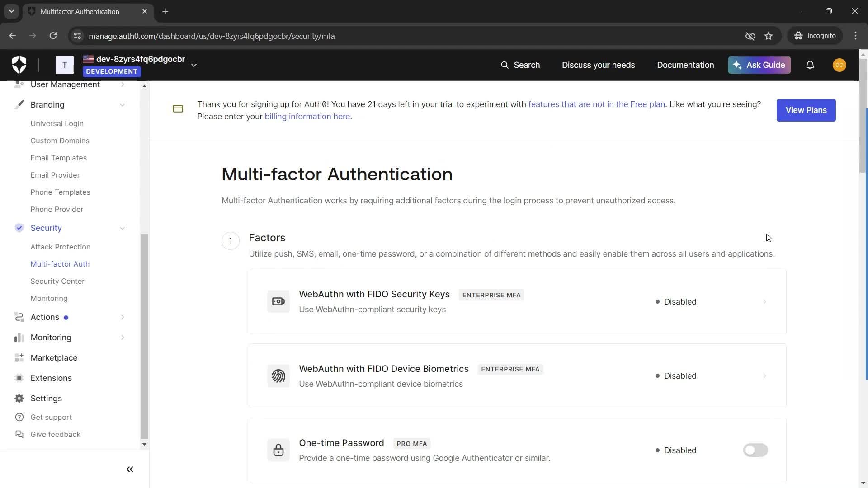Open Universal Login page
Viewport: 868px width, 488px height.
point(57,123)
